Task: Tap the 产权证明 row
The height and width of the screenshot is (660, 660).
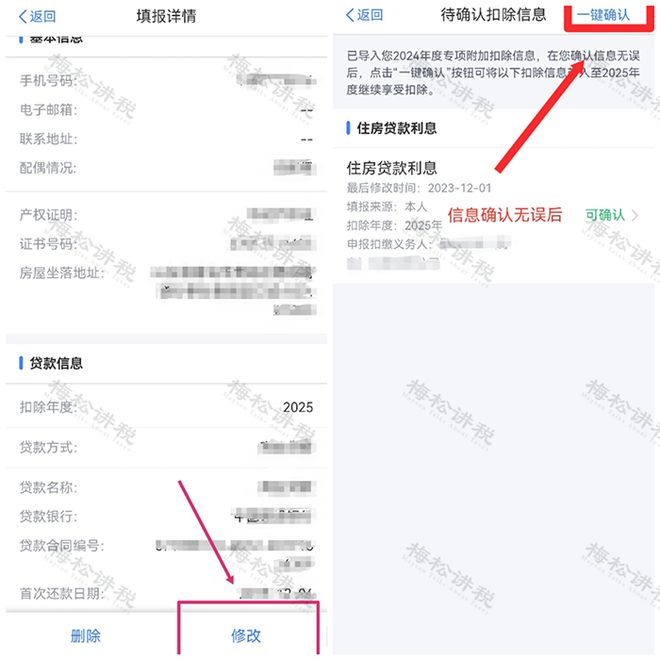Action: point(166,215)
